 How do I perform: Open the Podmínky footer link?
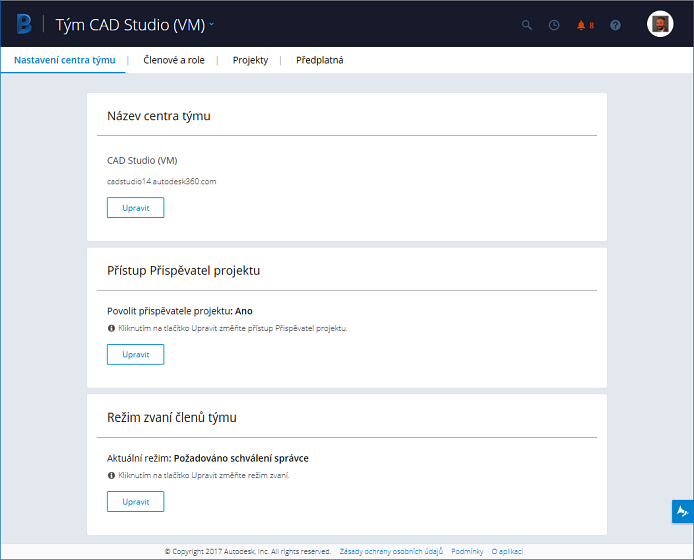point(467,551)
